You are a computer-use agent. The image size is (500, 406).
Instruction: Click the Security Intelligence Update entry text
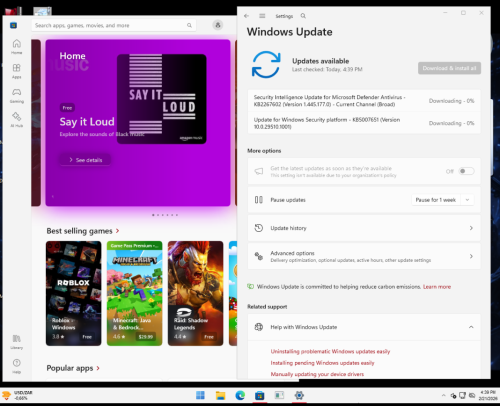tap(329, 101)
